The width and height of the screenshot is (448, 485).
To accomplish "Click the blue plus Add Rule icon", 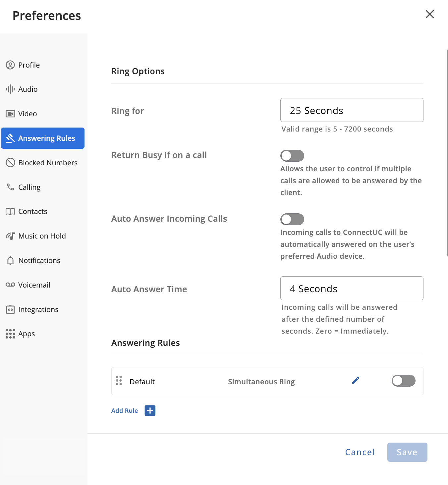I will tap(150, 411).
